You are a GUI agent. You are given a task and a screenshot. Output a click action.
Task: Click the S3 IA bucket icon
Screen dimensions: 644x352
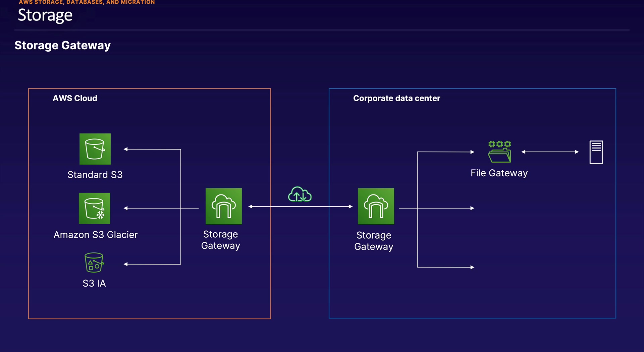click(94, 262)
